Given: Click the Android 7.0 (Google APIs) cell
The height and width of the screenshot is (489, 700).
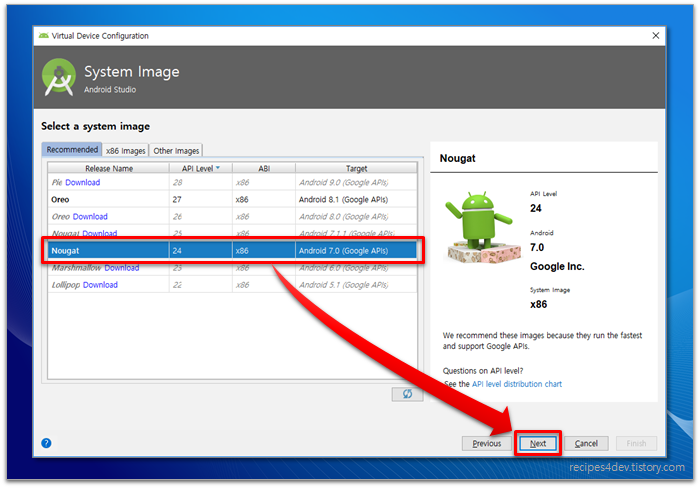Looking at the screenshot, I should click(x=356, y=251).
